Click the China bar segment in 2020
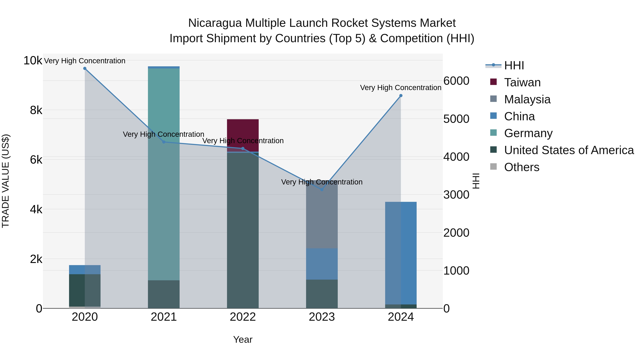644x362 pixels. click(x=85, y=270)
